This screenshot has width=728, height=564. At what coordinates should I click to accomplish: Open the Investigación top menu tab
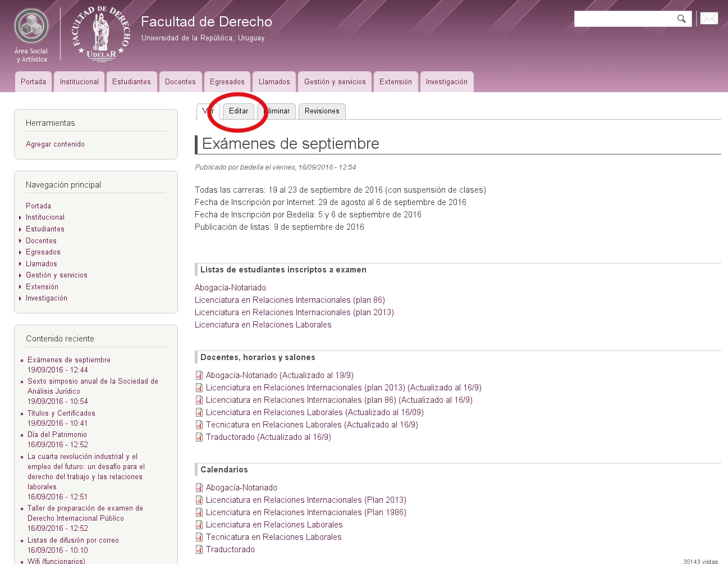(x=447, y=82)
